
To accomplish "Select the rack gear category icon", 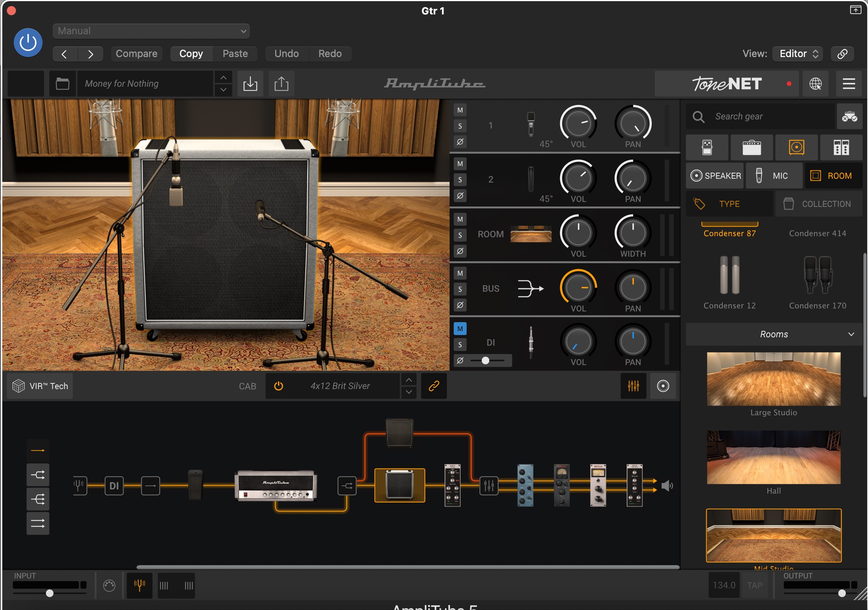I will coord(841,147).
